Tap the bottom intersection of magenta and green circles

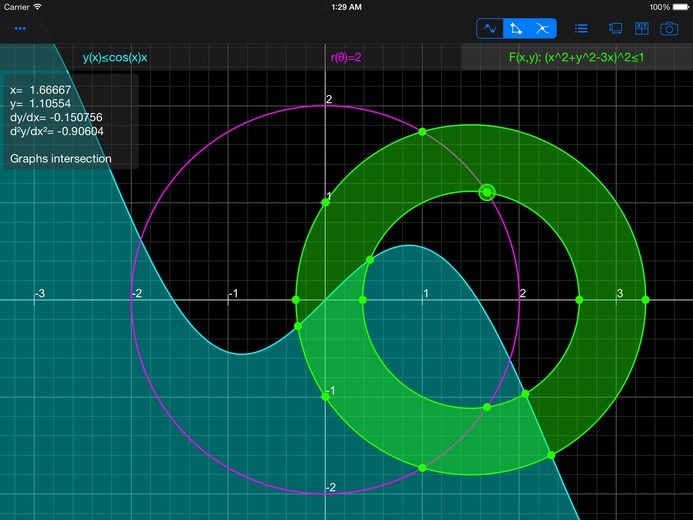coord(422,468)
